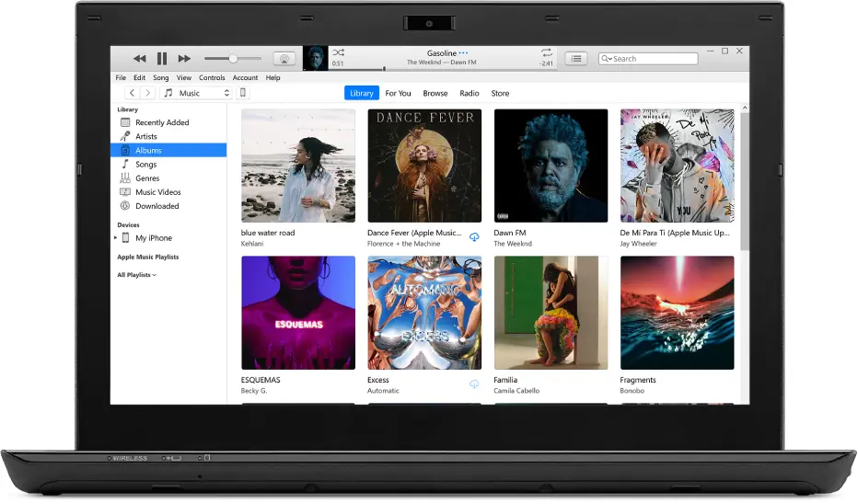Select Recently Added in sidebar

point(168,122)
